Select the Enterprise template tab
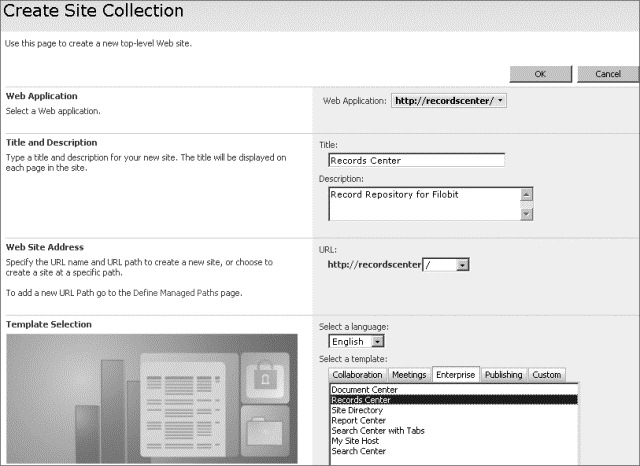 456,375
